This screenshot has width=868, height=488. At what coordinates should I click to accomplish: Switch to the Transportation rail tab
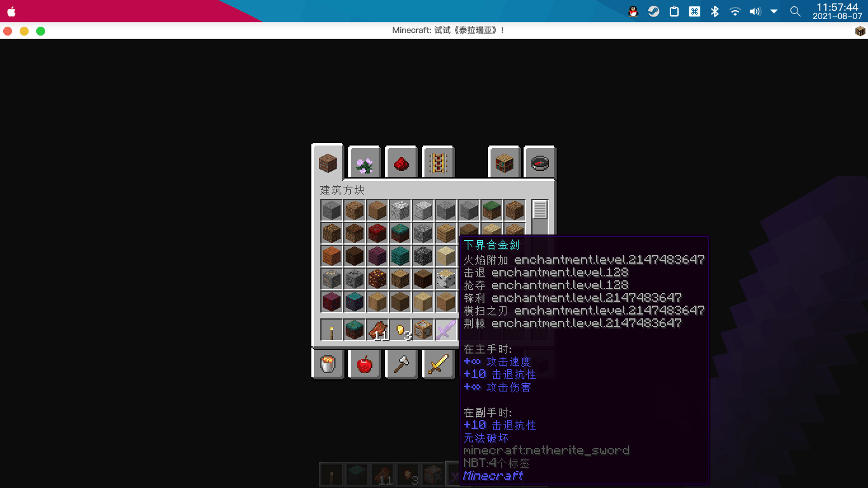[438, 163]
